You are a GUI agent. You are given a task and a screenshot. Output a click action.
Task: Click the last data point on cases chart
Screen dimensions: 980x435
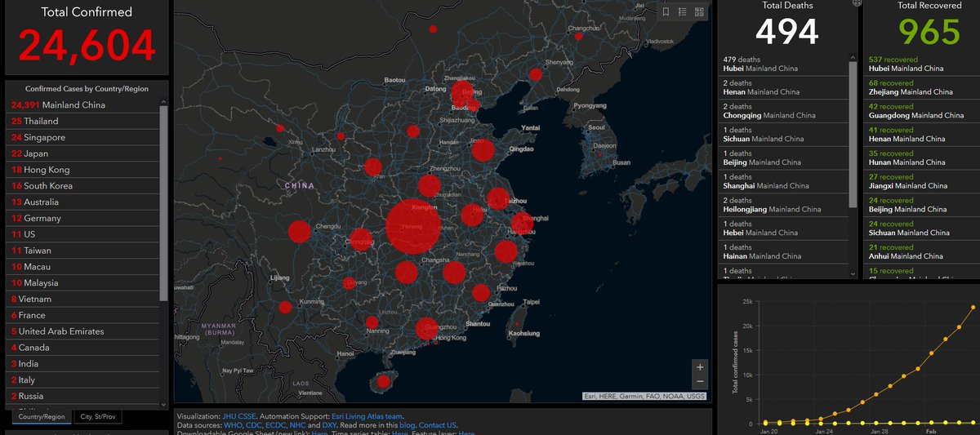click(x=973, y=308)
